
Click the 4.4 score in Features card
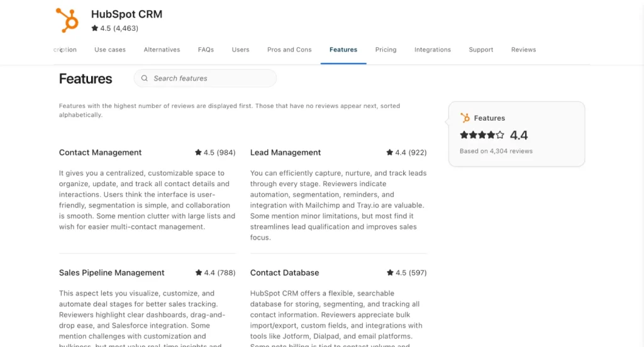point(519,135)
